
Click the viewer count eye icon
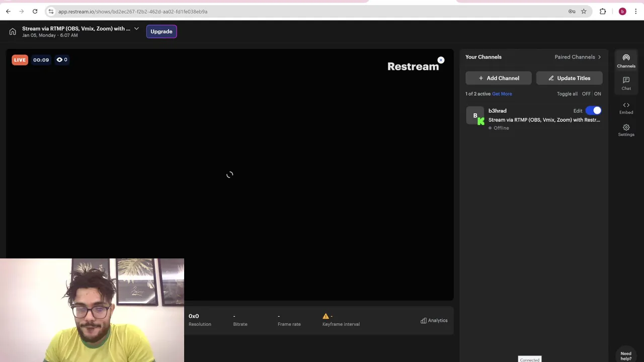pyautogui.click(x=59, y=60)
